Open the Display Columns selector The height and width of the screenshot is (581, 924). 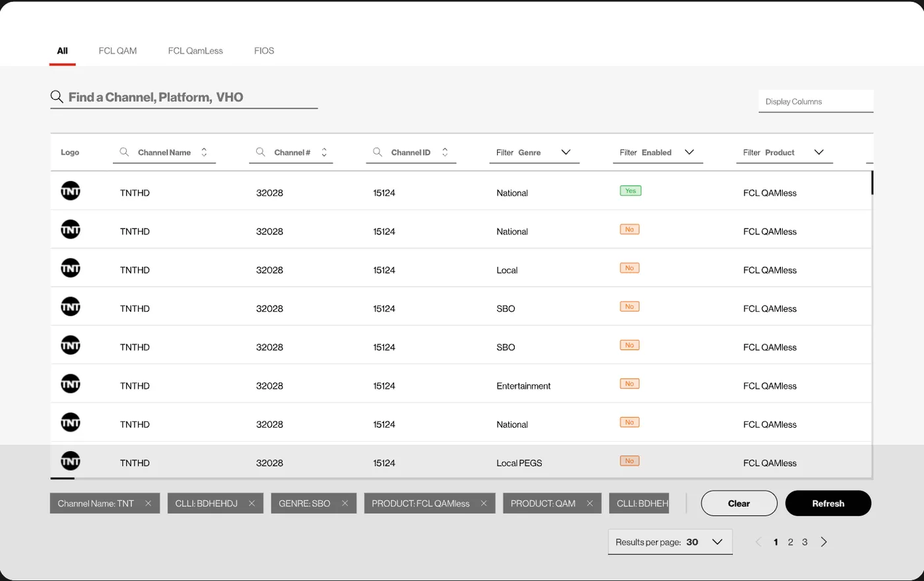click(816, 102)
